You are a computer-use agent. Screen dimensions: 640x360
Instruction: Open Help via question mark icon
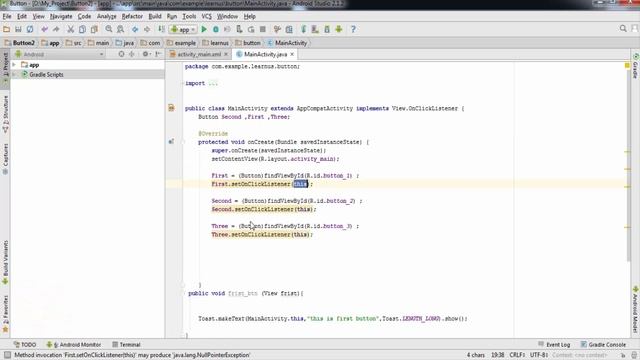point(353,29)
